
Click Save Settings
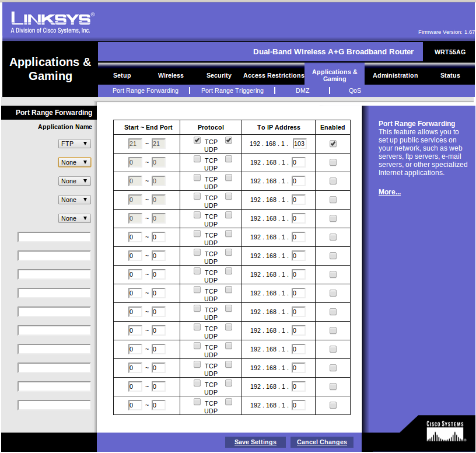(x=256, y=442)
